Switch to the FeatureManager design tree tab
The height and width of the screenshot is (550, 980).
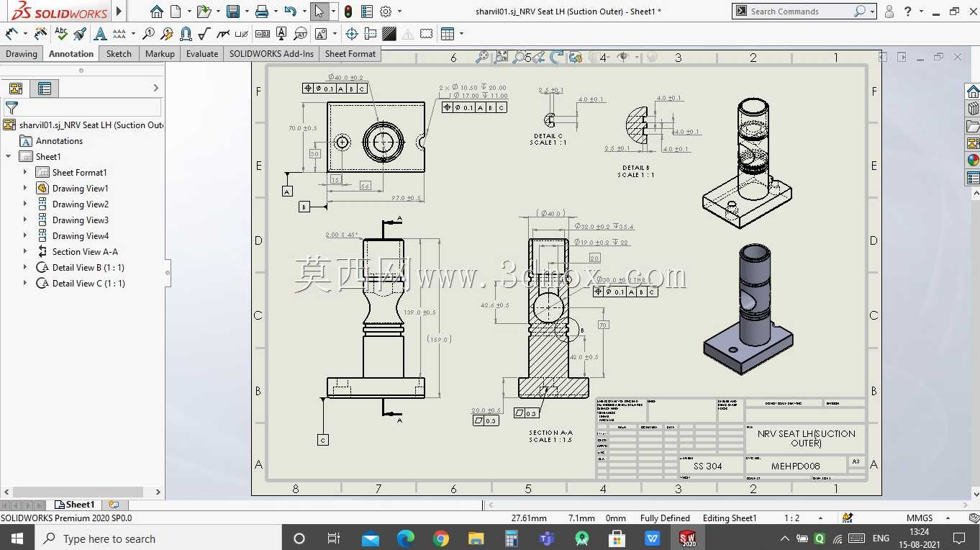tap(16, 89)
